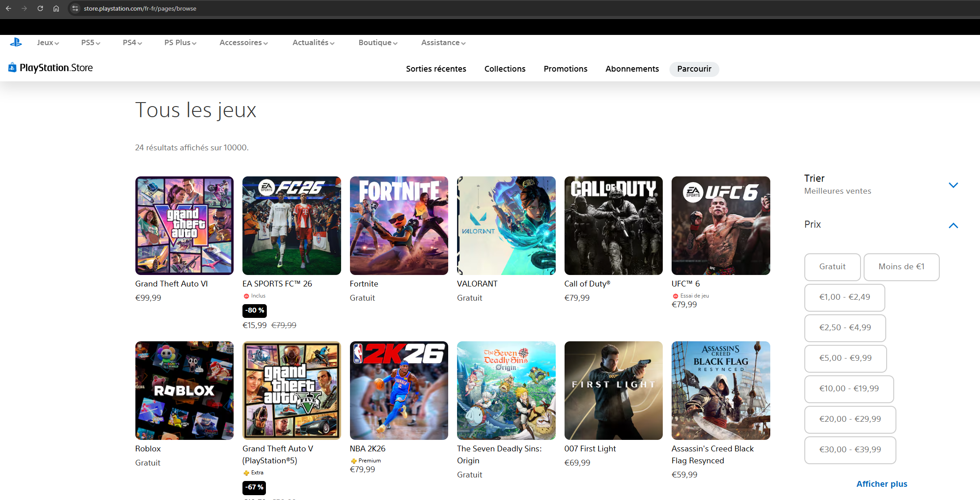The image size is (980, 500).
Task: Click the -67 % discount badge
Action: point(254,487)
